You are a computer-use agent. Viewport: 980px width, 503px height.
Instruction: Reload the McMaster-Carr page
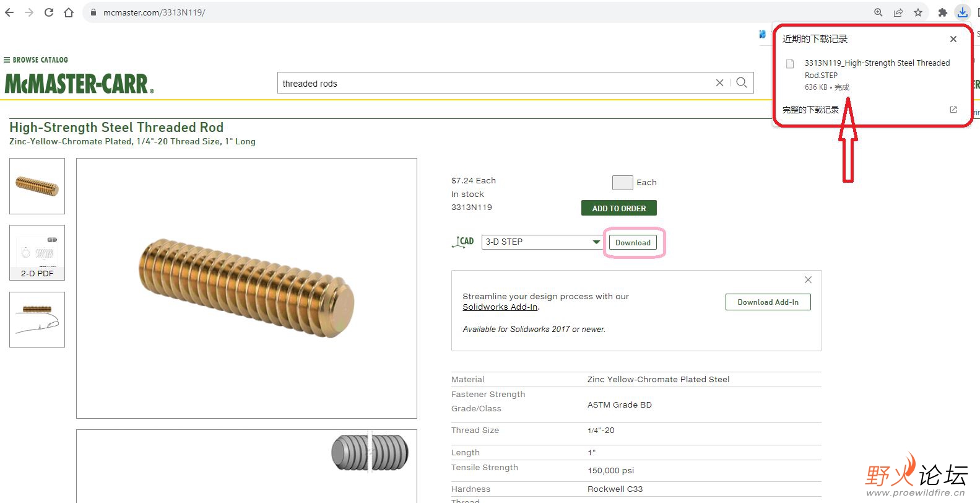49,12
